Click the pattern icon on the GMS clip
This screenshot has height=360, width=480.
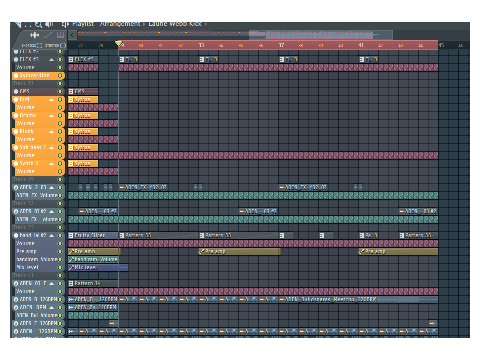71,91
